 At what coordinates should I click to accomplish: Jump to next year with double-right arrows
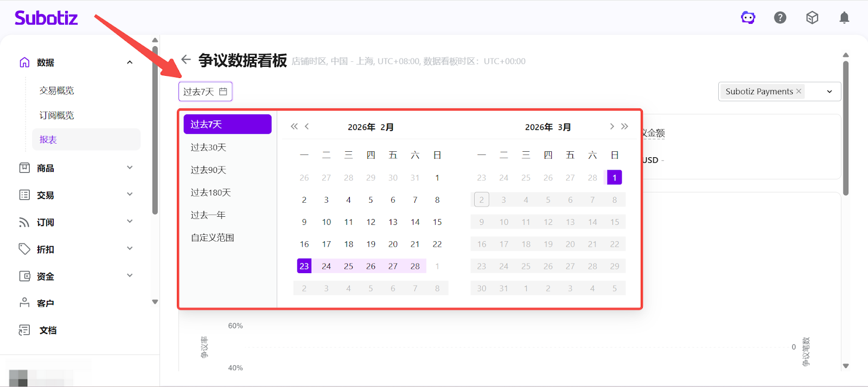click(x=625, y=126)
